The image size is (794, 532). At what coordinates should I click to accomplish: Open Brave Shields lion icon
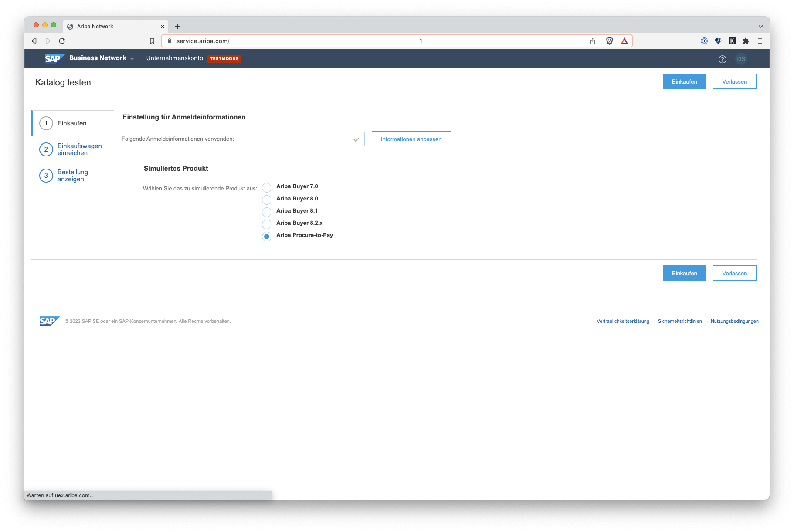[x=610, y=41]
